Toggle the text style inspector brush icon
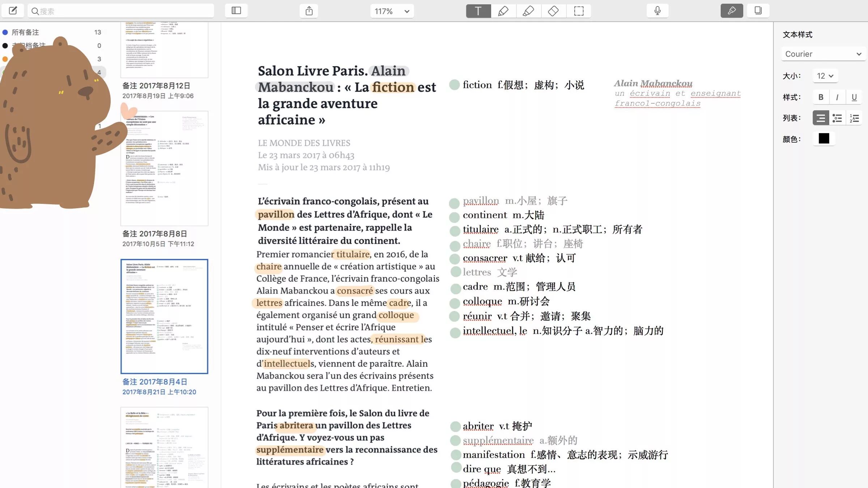The height and width of the screenshot is (488, 868). pos(732,11)
